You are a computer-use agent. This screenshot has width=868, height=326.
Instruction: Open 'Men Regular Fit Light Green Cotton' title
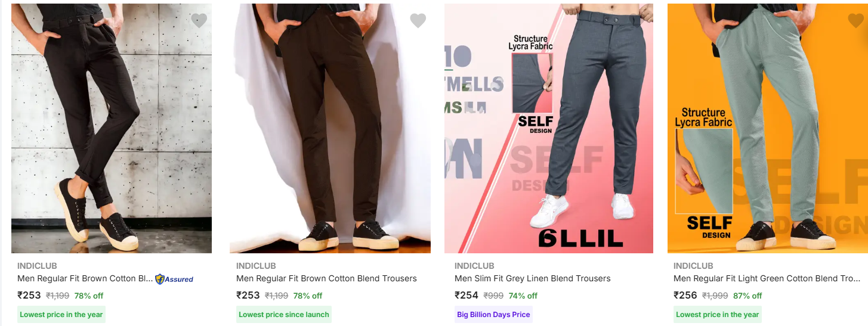click(x=767, y=278)
